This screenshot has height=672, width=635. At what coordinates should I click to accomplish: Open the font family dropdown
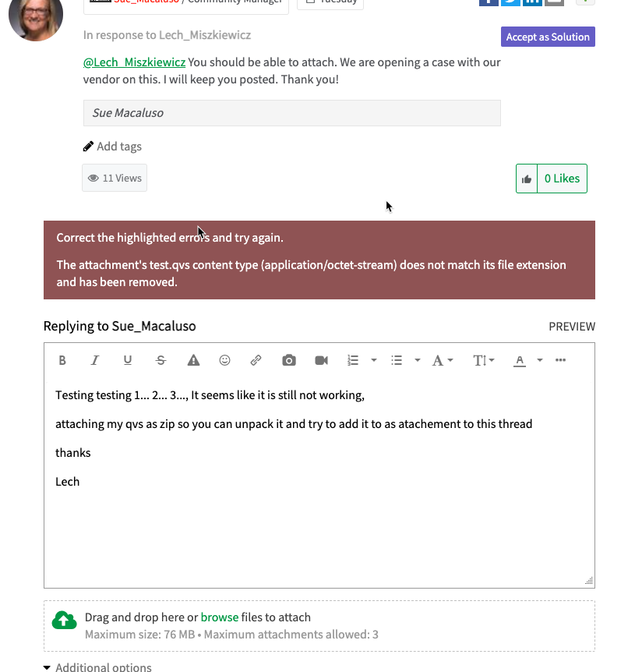coord(443,360)
